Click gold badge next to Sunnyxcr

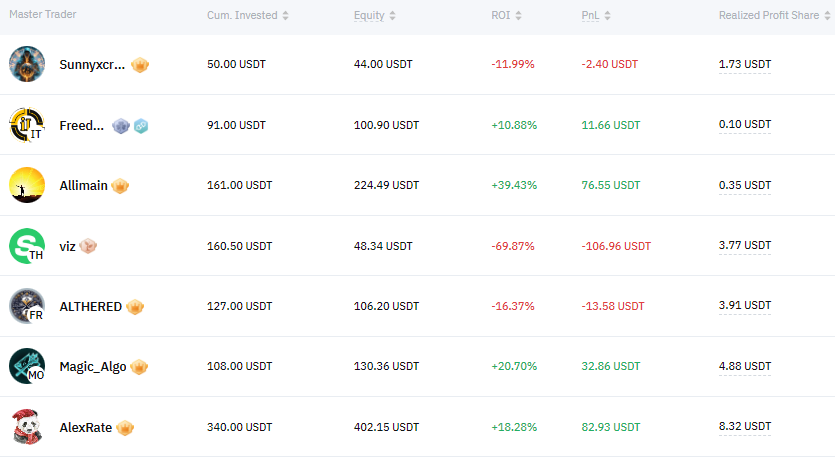(x=141, y=65)
